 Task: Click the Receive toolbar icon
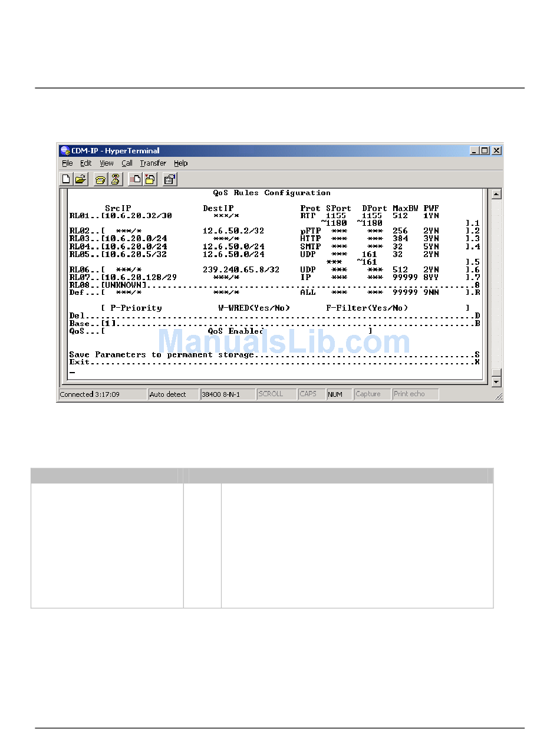[149, 179]
